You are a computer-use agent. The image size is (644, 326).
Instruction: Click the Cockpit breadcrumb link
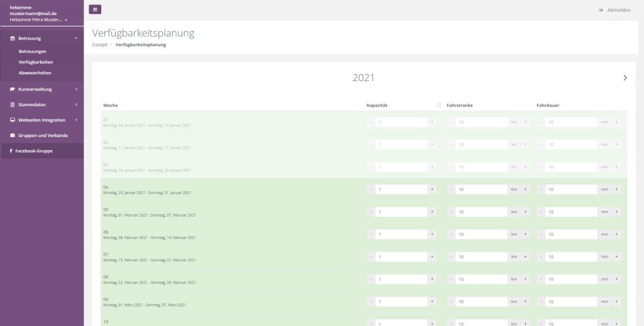(x=99, y=45)
